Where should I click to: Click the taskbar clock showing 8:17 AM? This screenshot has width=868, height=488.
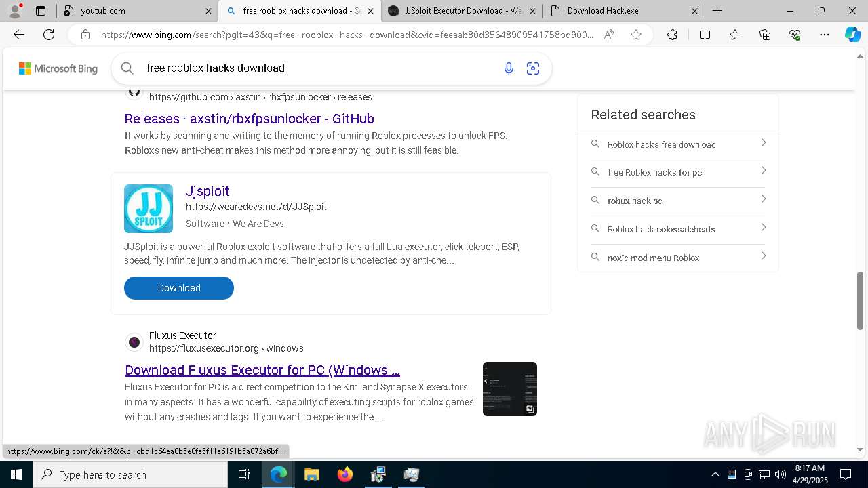(x=810, y=474)
